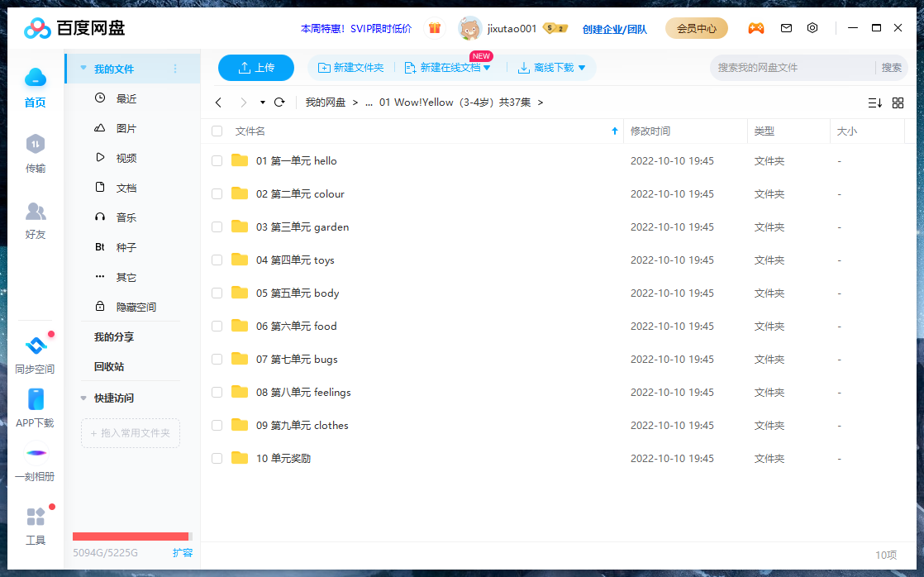This screenshot has height=577, width=924.
Task: Collapse the 快捷访问 section
Action: click(x=83, y=396)
